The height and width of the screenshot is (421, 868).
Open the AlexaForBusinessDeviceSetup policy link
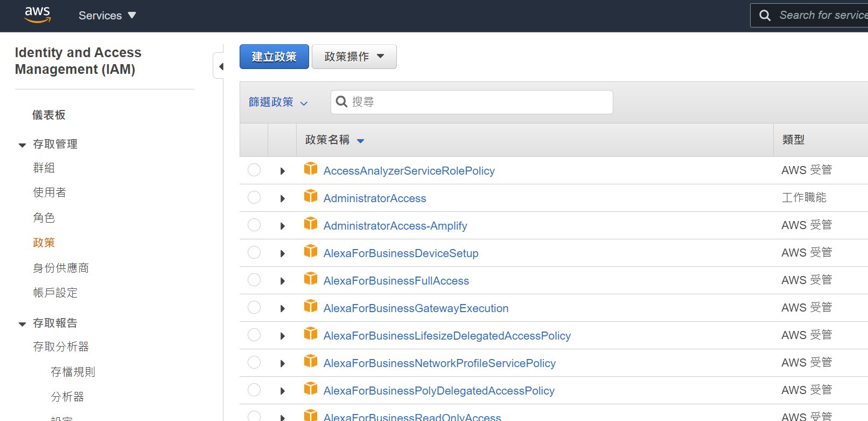pyautogui.click(x=401, y=253)
